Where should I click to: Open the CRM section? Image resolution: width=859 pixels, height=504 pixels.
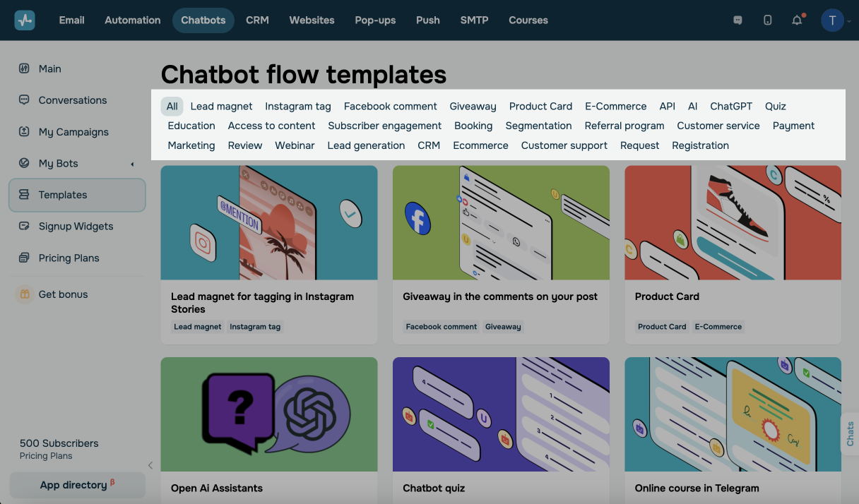coord(257,20)
